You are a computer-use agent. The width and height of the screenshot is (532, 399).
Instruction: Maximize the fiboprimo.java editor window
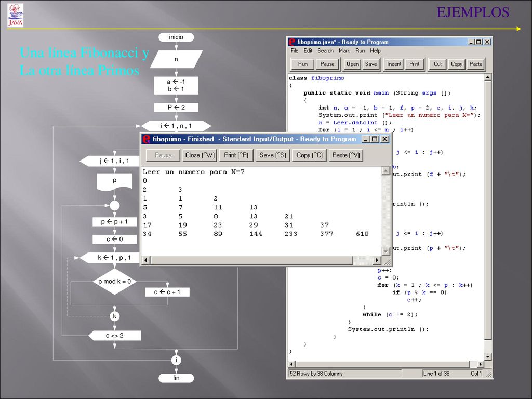click(x=478, y=42)
